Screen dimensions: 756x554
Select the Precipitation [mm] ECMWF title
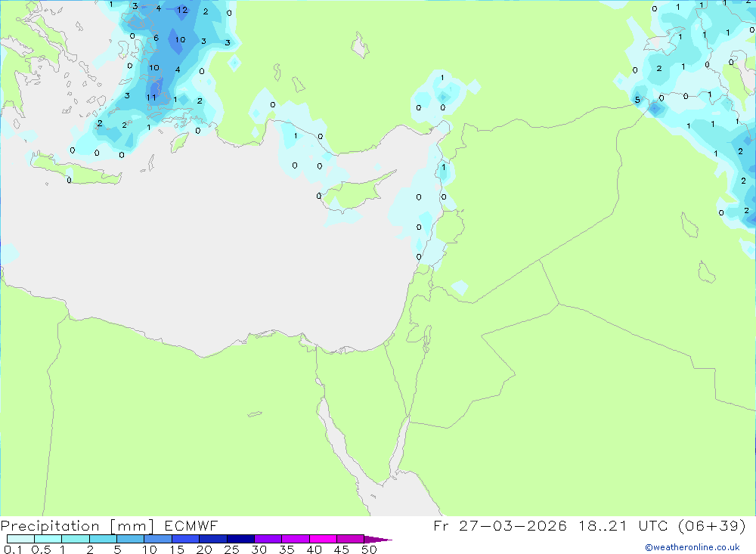coord(109,525)
